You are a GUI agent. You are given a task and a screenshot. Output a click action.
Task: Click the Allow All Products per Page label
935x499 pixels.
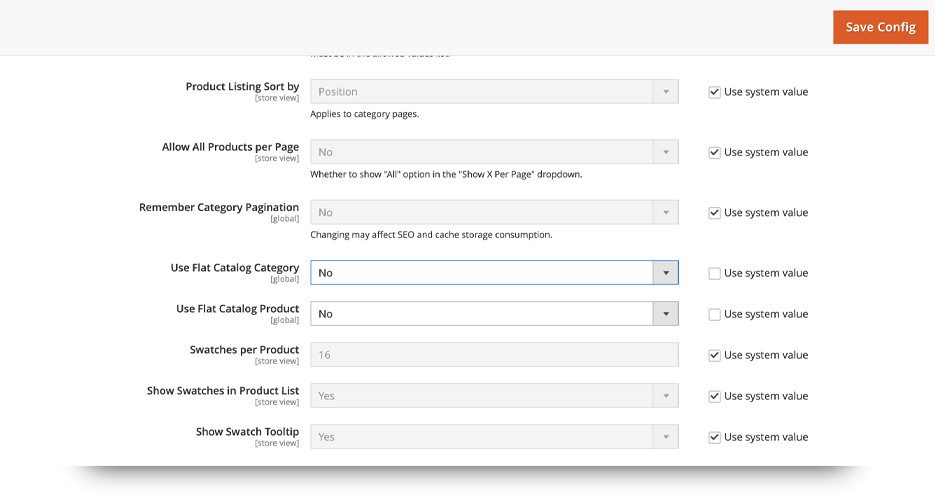[x=230, y=147]
